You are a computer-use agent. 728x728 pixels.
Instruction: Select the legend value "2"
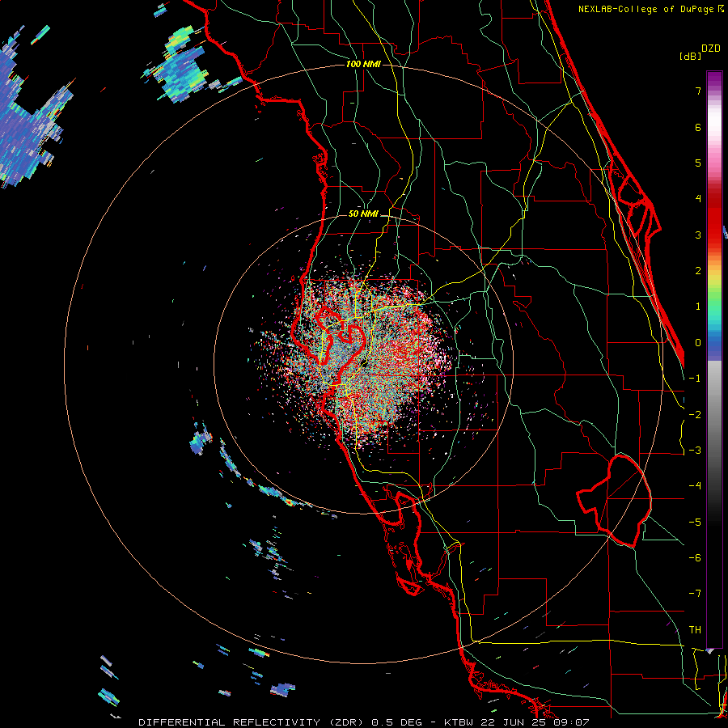pyautogui.click(x=698, y=271)
